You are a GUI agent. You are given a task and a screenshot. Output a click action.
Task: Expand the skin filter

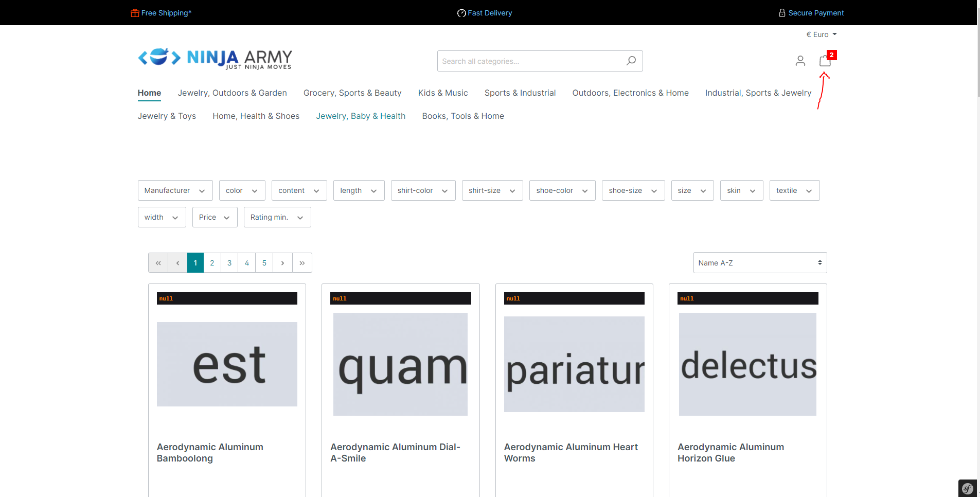pyautogui.click(x=741, y=190)
